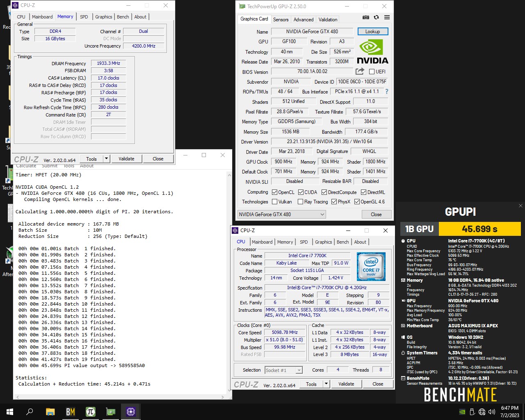Open the GPU-Z hamburger menu
This screenshot has height=420, width=525.
[387, 17]
